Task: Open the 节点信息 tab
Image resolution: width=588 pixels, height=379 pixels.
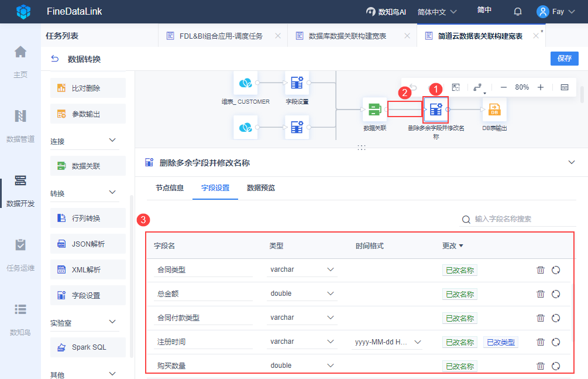Action: pyautogui.click(x=170, y=188)
